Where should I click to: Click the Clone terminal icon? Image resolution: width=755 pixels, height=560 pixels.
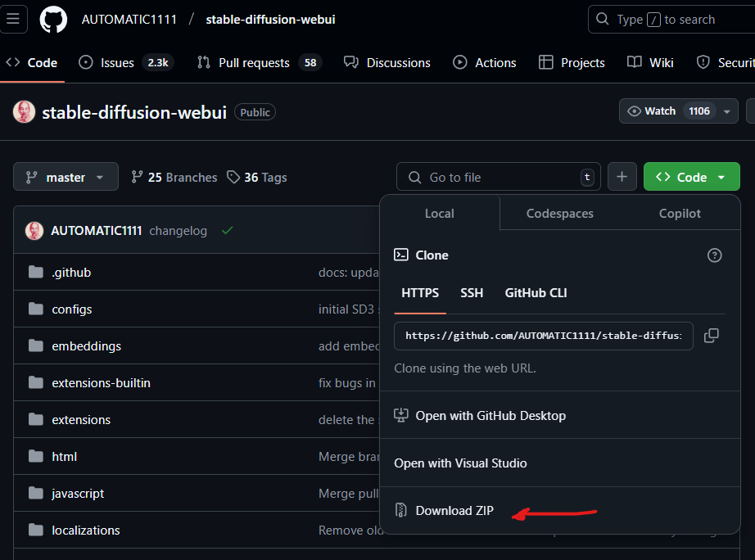tap(401, 255)
